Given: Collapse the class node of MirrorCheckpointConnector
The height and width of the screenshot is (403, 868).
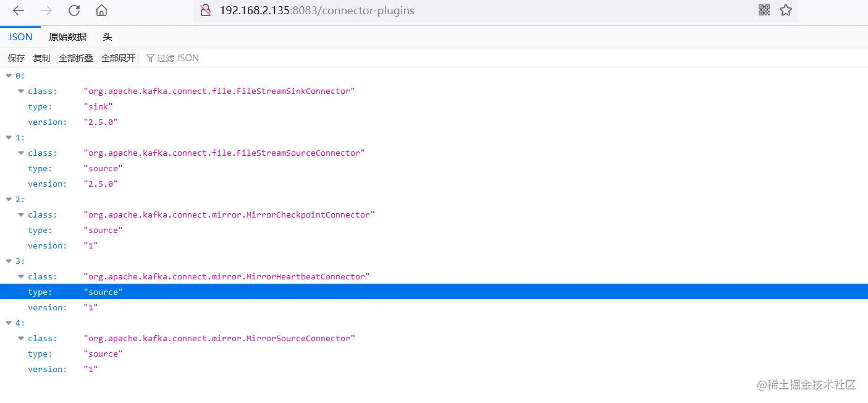Looking at the screenshot, I should point(21,214).
